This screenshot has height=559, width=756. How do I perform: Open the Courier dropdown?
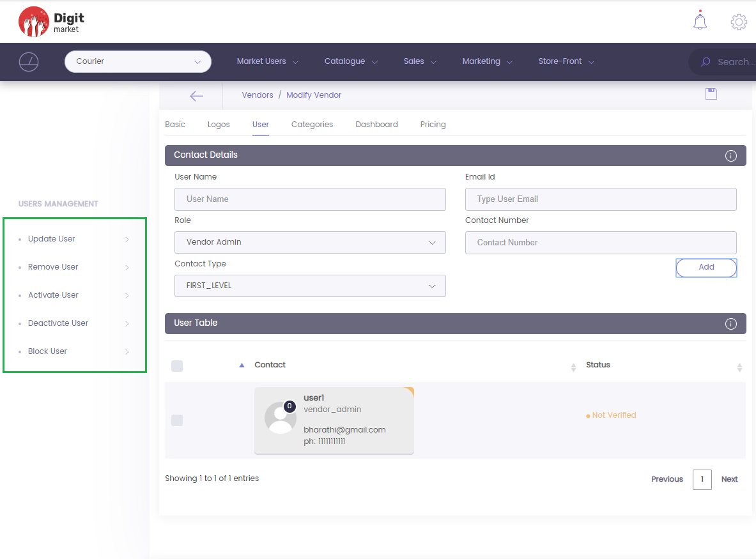coord(138,62)
